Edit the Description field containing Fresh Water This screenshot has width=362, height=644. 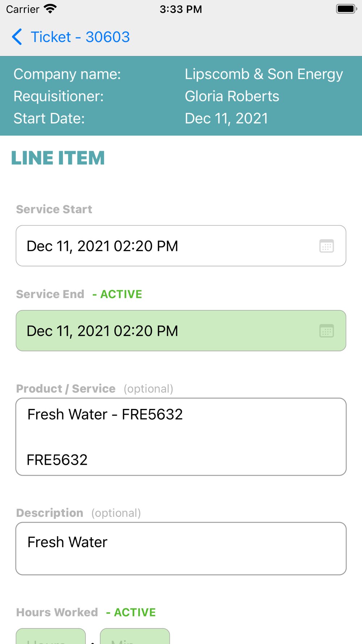181,548
